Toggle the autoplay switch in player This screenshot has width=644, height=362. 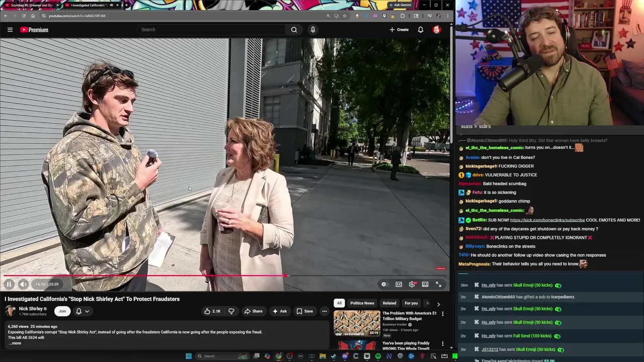click(384, 284)
